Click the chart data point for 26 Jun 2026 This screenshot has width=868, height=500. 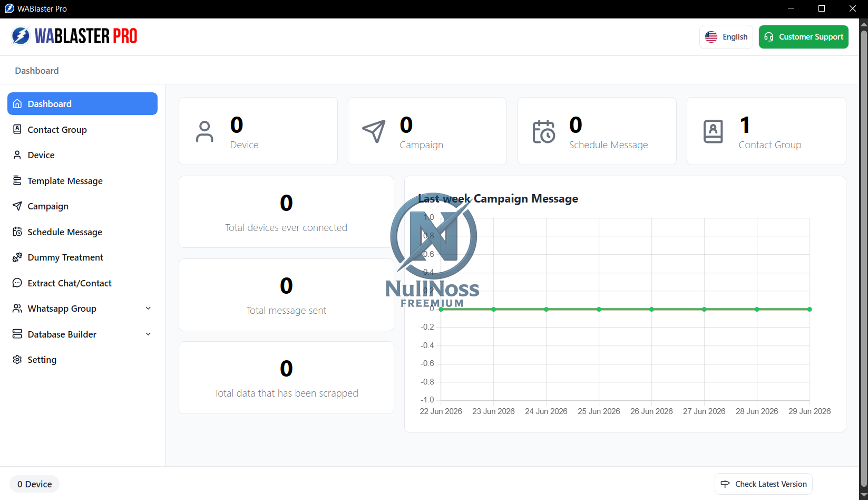click(652, 310)
